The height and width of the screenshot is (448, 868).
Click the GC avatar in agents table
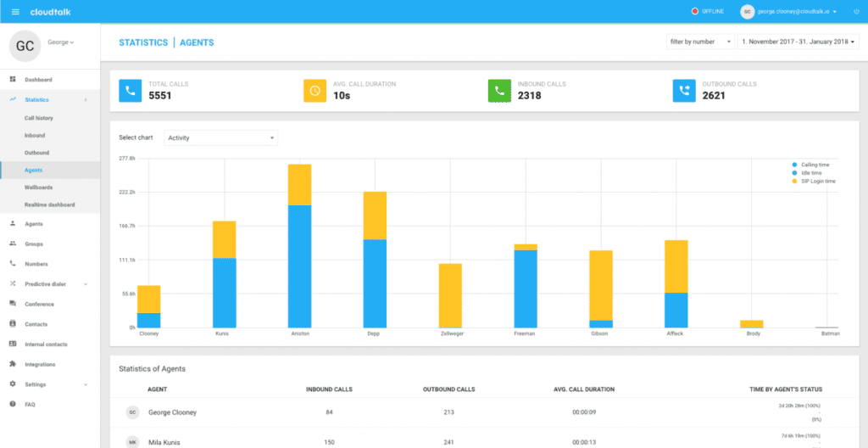pyautogui.click(x=132, y=412)
